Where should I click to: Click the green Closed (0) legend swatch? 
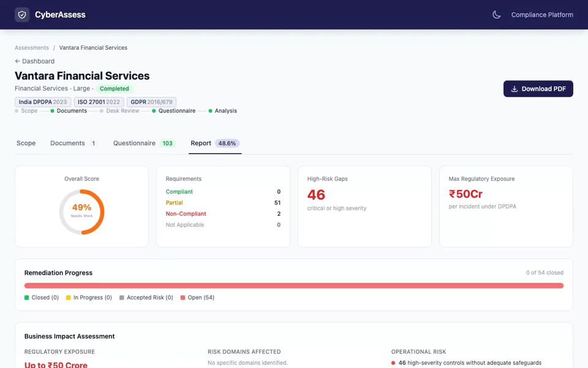pyautogui.click(x=26, y=297)
